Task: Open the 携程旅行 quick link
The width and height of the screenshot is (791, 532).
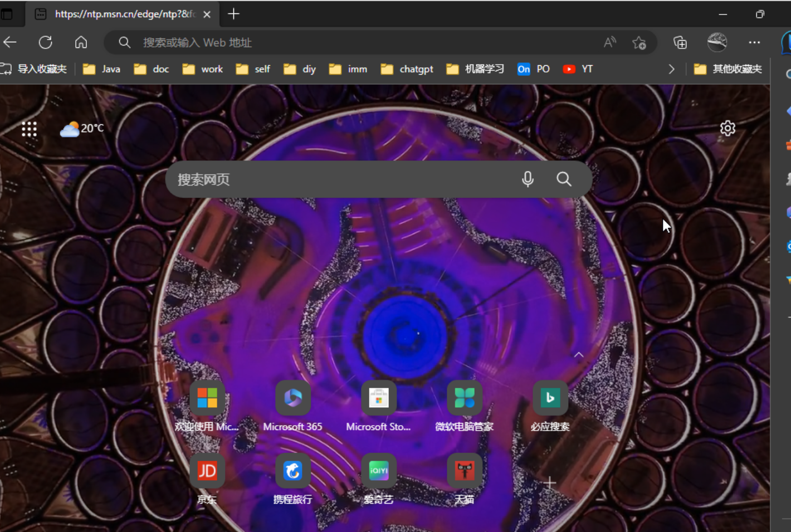Action: [292, 479]
